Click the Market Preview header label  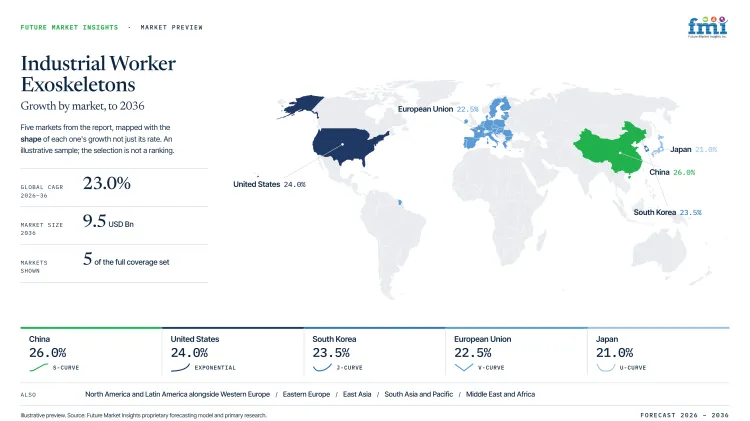[171, 27]
